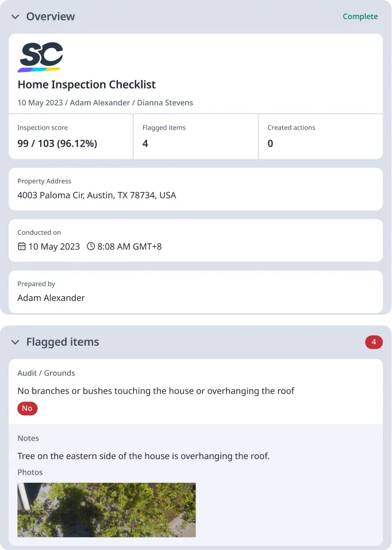Image resolution: width=392 pixels, height=550 pixels.
Task: Open the Home Inspection Checklist title
Action: (87, 85)
